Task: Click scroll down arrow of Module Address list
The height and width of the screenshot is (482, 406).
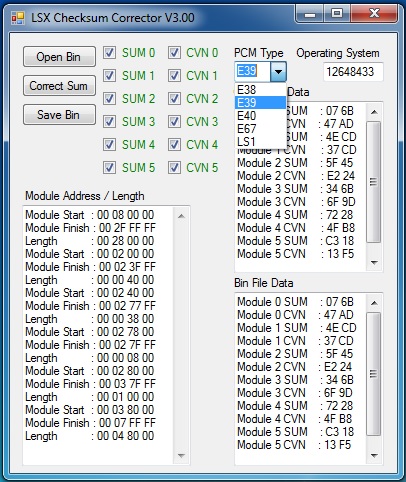Action: pos(181,455)
